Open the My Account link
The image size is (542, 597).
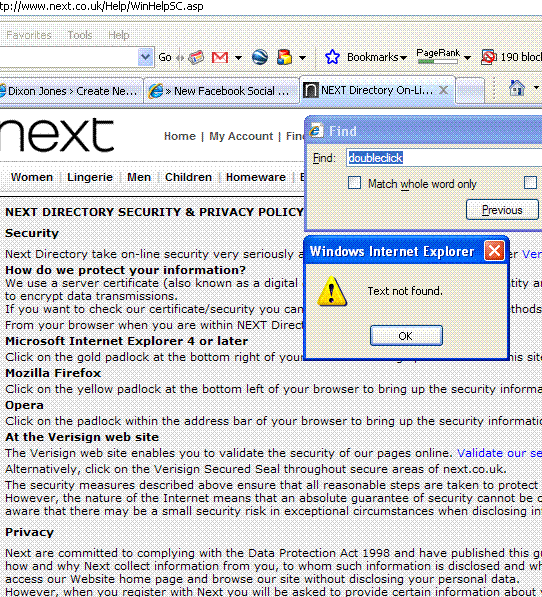pos(241,136)
